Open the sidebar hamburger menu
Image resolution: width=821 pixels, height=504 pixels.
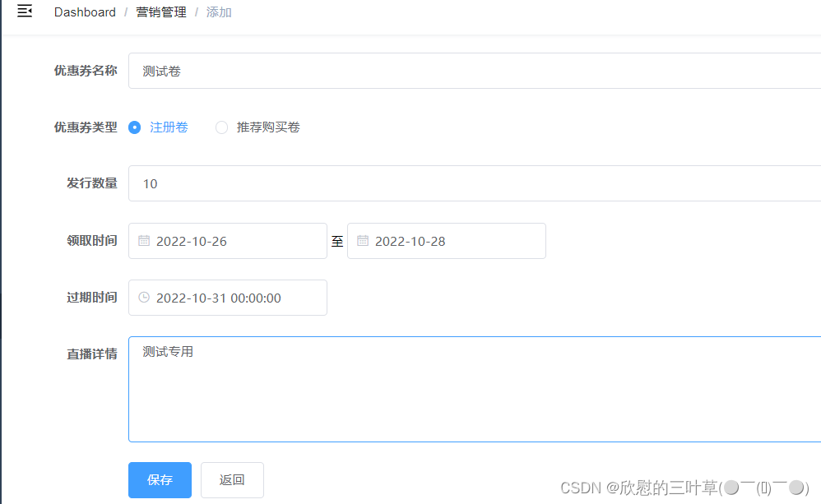pos(24,12)
